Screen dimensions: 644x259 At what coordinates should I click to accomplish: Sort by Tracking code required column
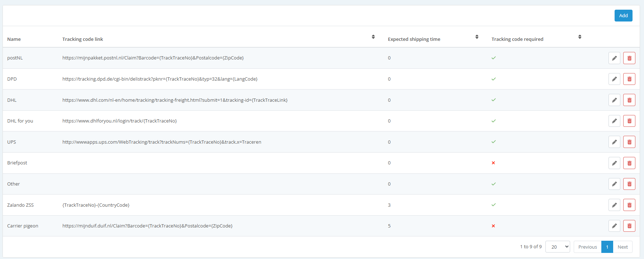pos(580,37)
